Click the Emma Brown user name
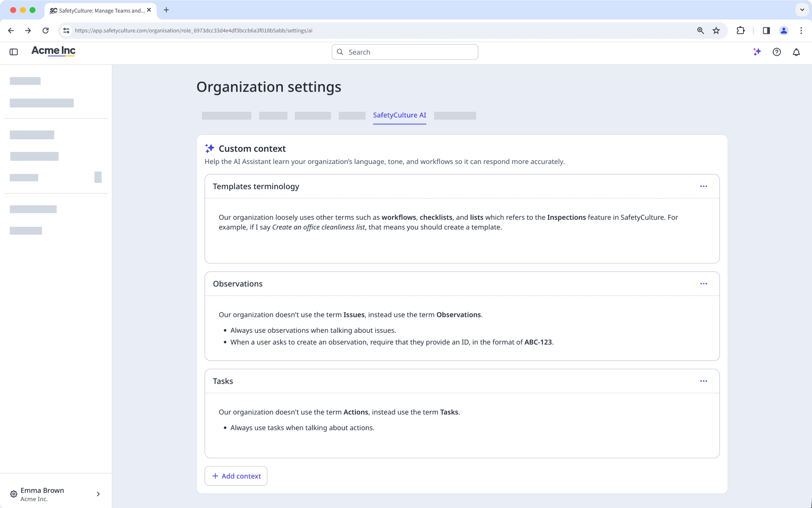Screen dimensions: 812x508 (x=43, y=490)
